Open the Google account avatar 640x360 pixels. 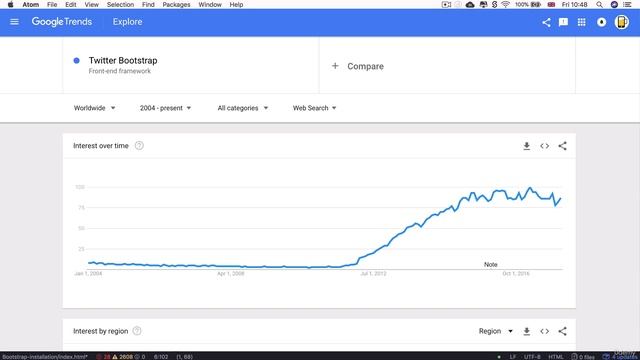(622, 22)
